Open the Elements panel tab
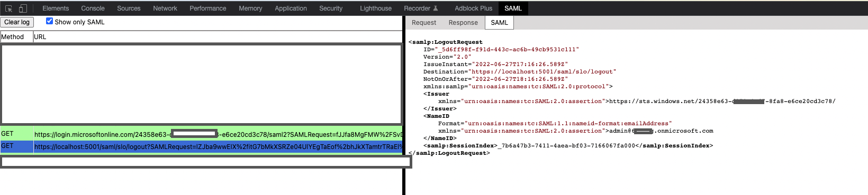This screenshot has height=195, width=868. click(56, 8)
